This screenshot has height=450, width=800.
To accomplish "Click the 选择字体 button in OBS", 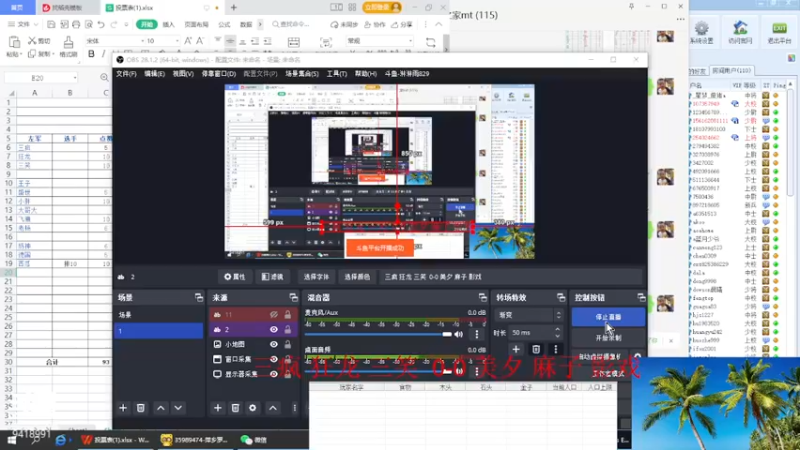I will click(316, 277).
